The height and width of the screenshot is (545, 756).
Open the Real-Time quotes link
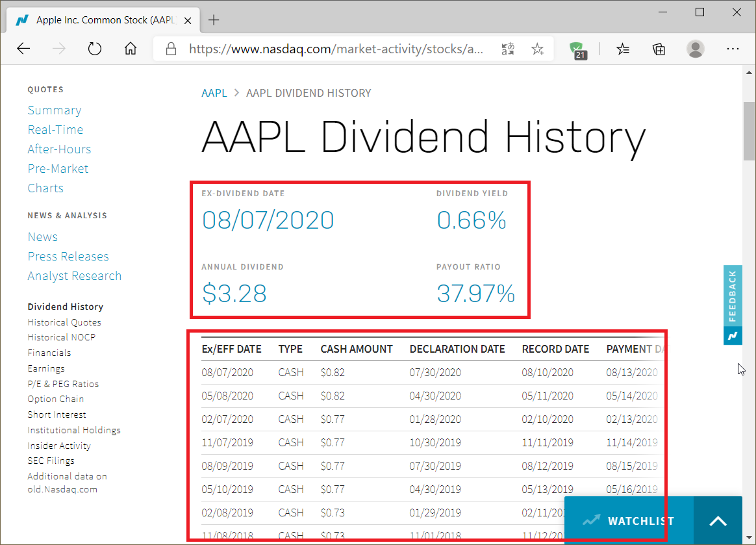click(55, 130)
